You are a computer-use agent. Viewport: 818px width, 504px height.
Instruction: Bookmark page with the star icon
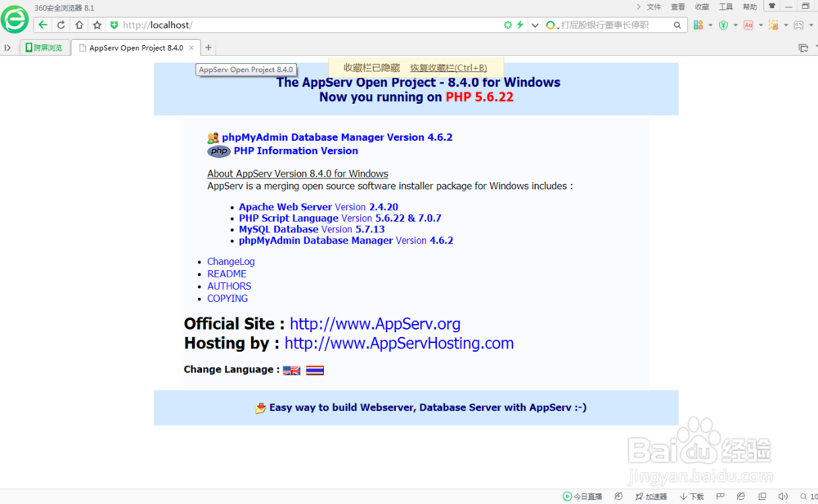point(97,25)
